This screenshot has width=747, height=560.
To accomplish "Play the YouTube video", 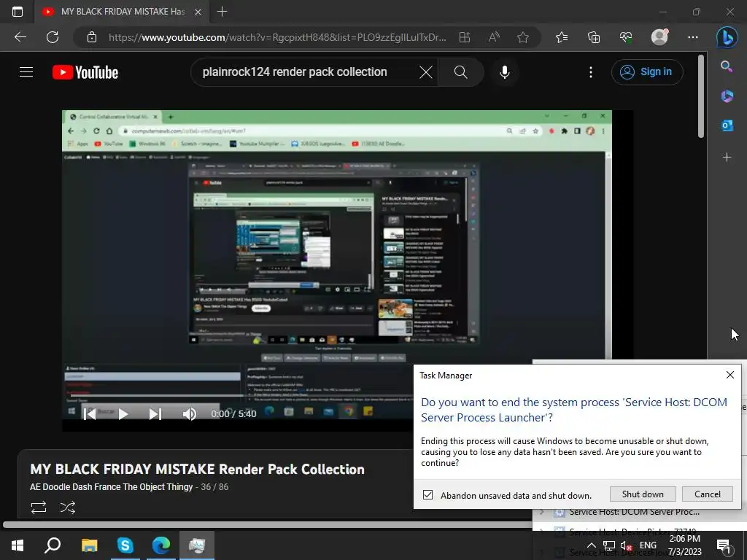I will 123,414.
